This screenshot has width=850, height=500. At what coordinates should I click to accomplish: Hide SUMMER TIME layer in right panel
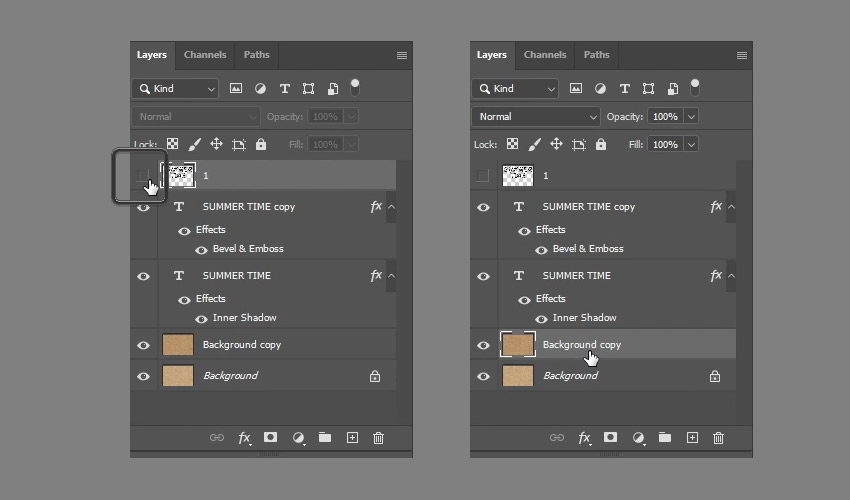coord(483,276)
